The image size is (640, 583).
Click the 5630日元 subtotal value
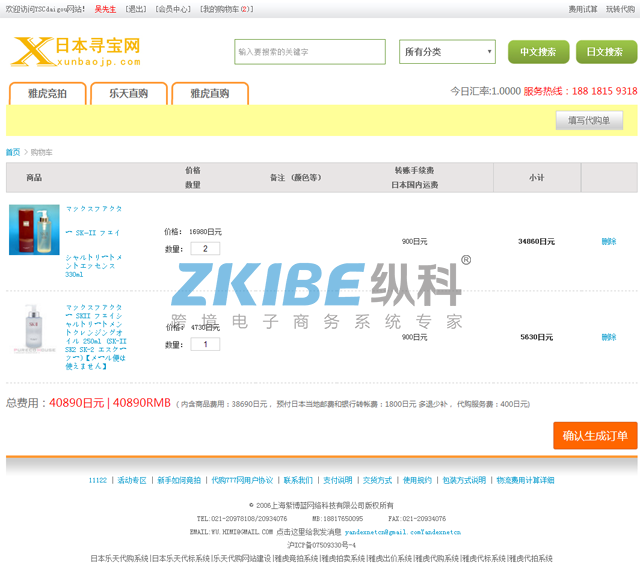coord(536,337)
